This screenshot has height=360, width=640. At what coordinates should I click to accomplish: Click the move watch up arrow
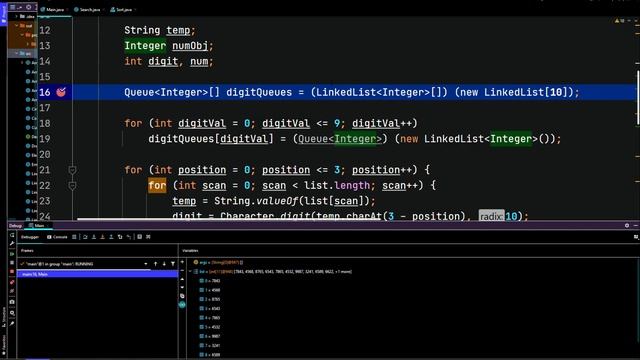(x=182, y=280)
